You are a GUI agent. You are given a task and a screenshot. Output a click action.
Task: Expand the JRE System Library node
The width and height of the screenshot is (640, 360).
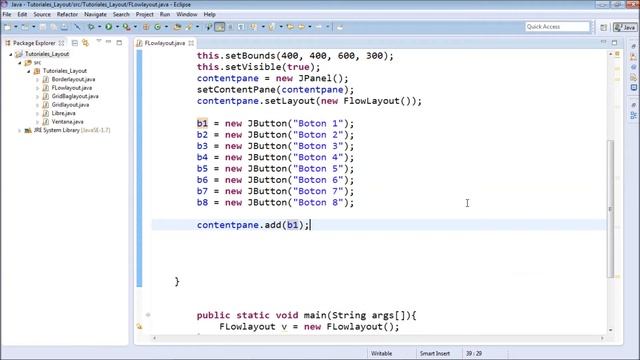pos(19,131)
